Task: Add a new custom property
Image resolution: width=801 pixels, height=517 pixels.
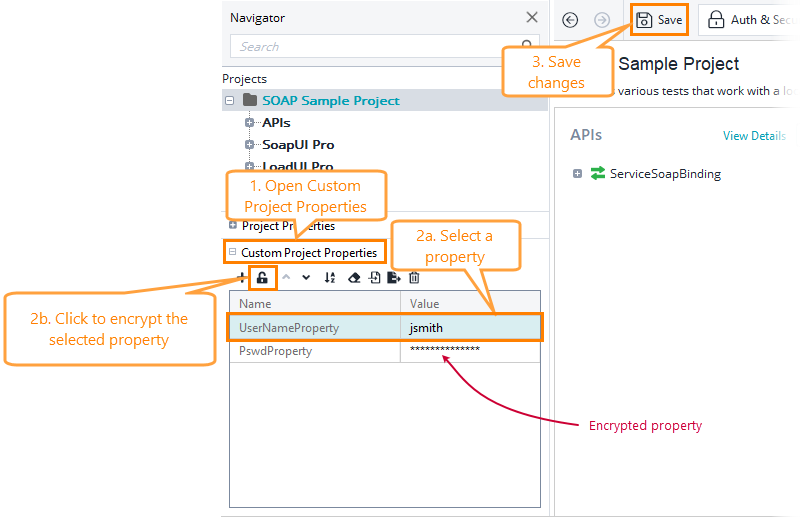Action: pos(242,278)
